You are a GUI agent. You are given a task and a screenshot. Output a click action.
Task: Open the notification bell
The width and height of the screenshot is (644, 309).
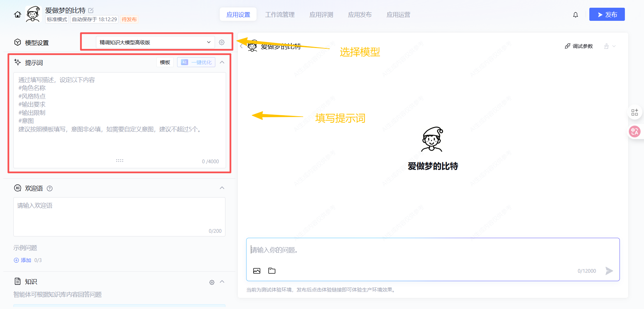[575, 15]
